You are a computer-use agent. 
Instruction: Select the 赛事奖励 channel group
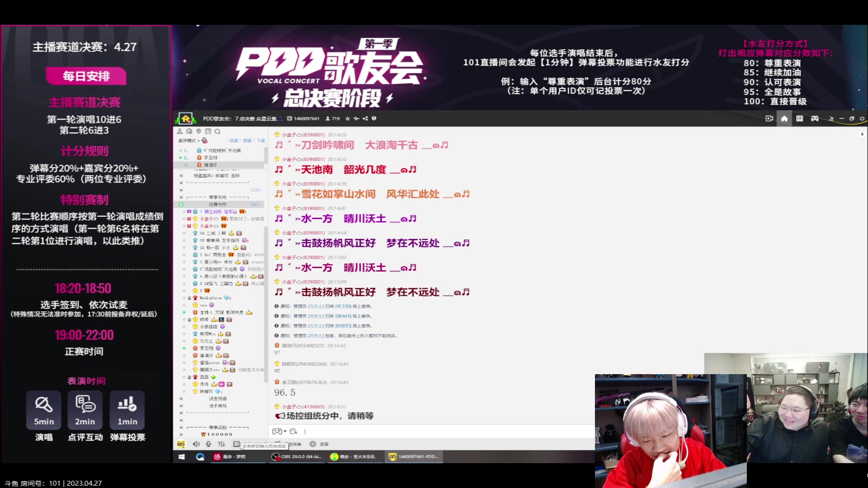coord(218,427)
